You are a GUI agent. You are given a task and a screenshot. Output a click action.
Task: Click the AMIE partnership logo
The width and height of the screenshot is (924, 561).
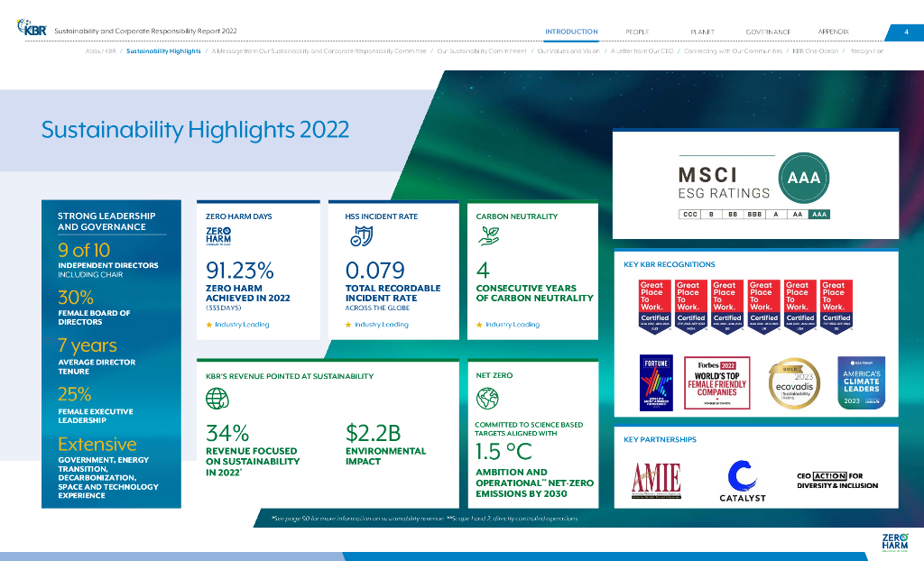pyautogui.click(x=656, y=480)
